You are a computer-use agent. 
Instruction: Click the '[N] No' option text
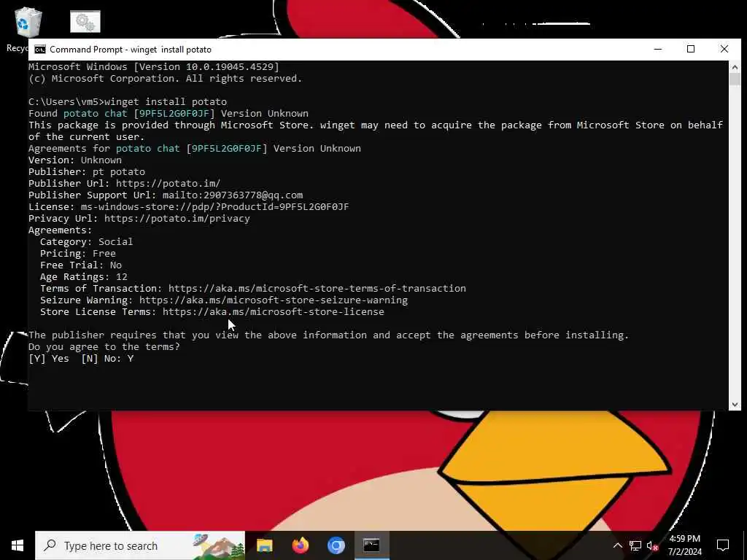tap(101, 359)
